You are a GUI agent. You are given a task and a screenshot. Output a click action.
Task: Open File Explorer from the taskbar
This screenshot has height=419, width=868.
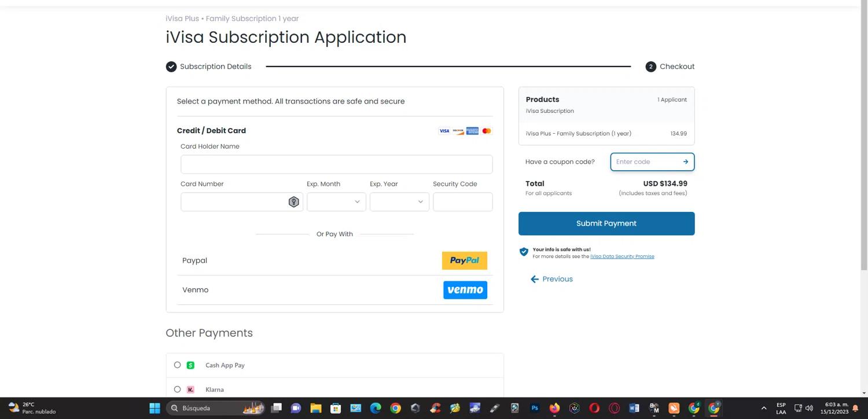pyautogui.click(x=315, y=408)
